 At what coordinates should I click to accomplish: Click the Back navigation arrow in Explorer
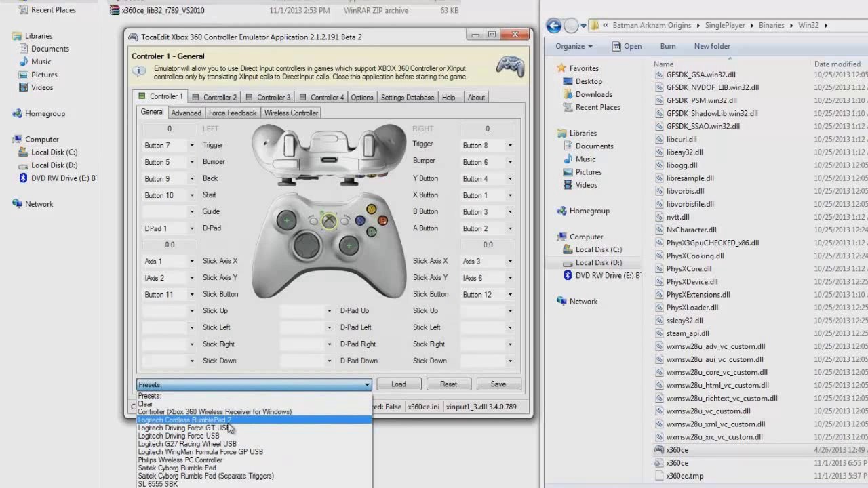[554, 26]
